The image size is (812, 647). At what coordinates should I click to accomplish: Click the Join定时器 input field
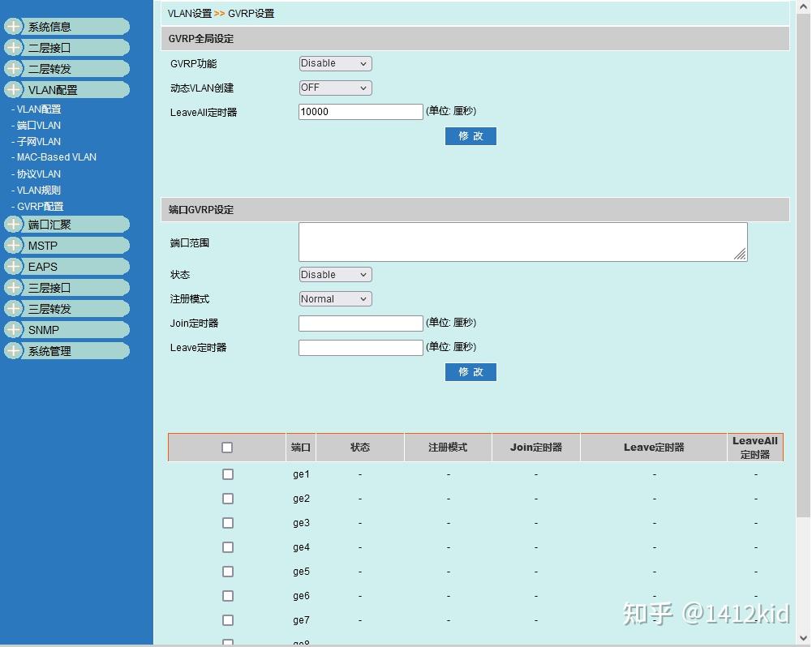(360, 323)
